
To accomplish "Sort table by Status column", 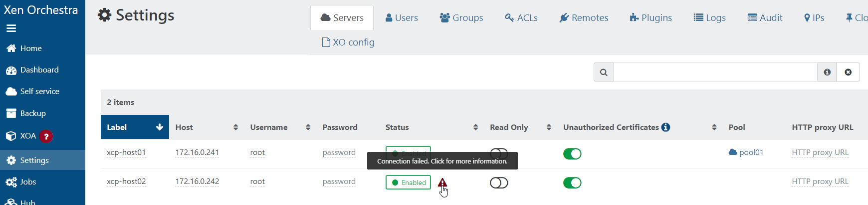I will click(432, 127).
